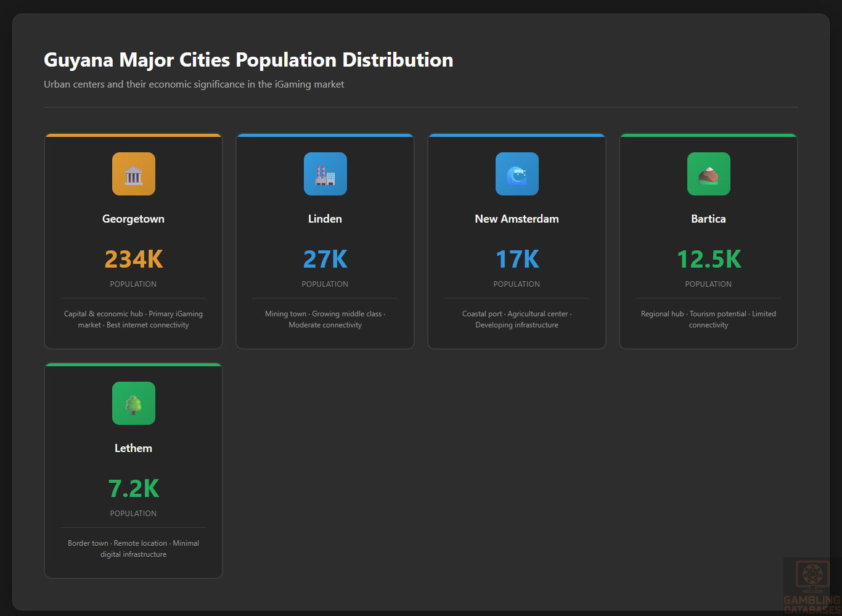
Task: Click the New Amsterdam heading
Action: coord(517,219)
